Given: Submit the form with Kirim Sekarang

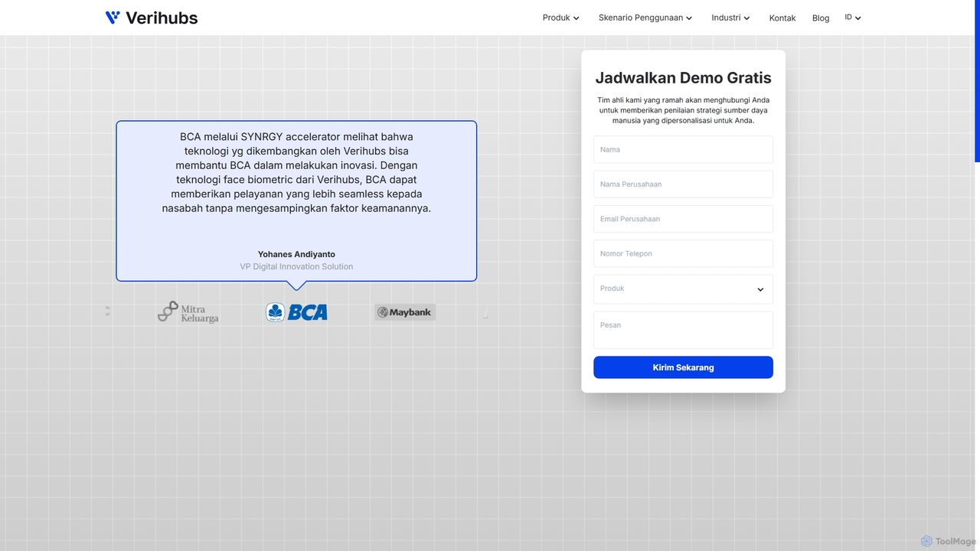Looking at the screenshot, I should [x=683, y=367].
